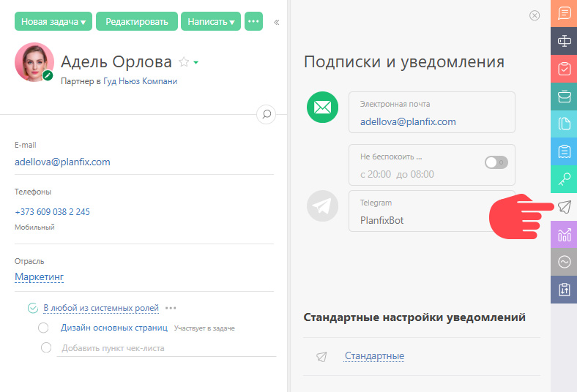Click the Редактировать button
The width and height of the screenshot is (577, 392).
click(x=137, y=21)
